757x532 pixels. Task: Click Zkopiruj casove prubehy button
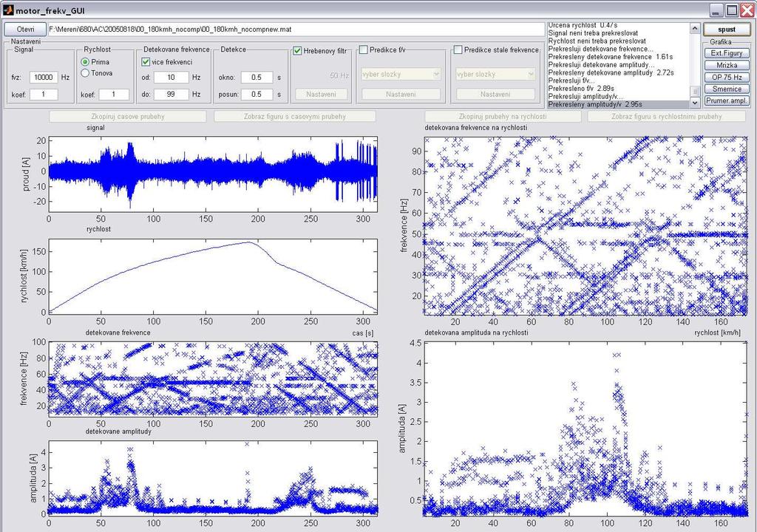tap(128, 116)
